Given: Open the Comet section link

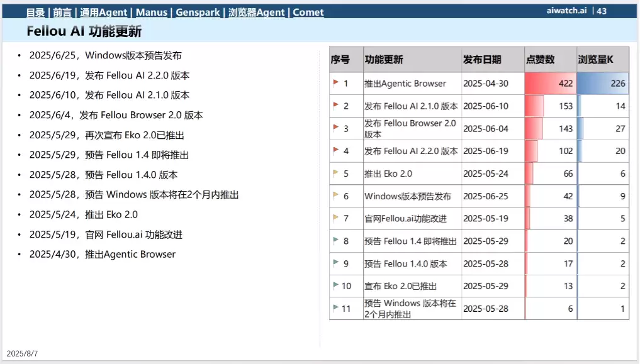Looking at the screenshot, I should (308, 13).
